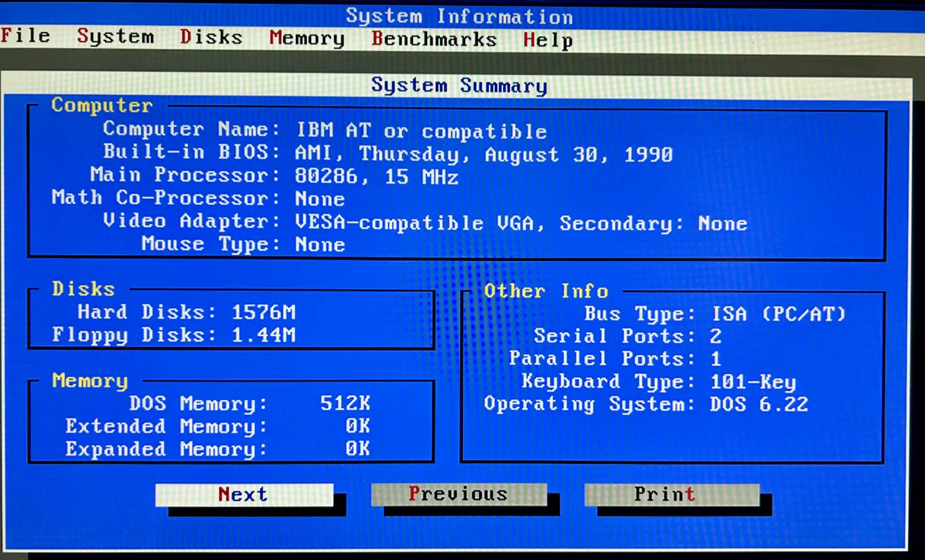Click the 'System Summary' window title
925x560 pixels.
[459, 86]
